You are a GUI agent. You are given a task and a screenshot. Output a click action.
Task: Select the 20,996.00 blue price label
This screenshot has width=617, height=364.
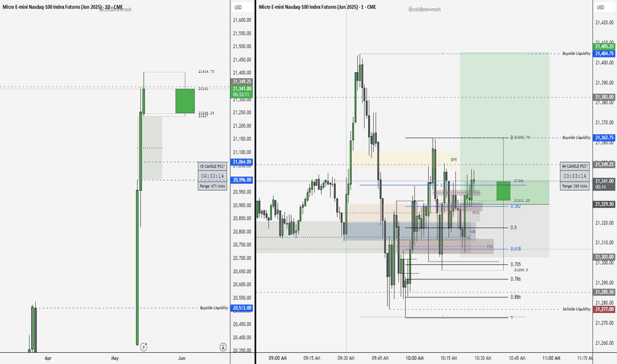pos(242,180)
